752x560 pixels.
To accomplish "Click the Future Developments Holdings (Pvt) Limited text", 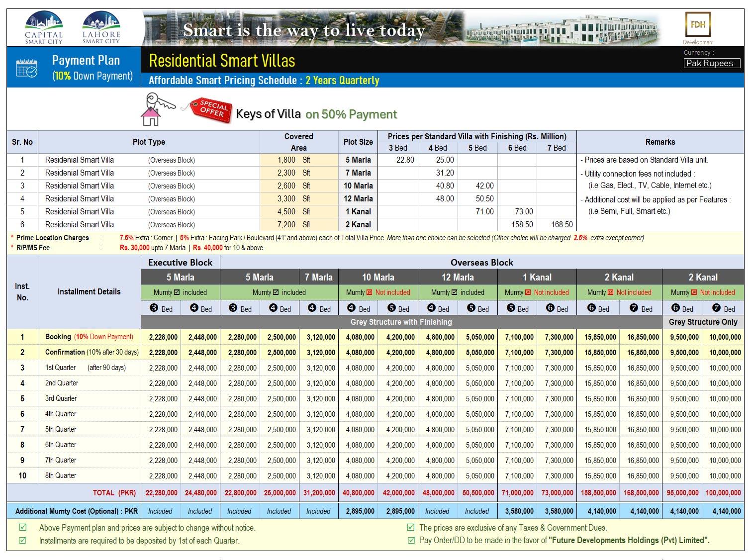I will (629, 540).
